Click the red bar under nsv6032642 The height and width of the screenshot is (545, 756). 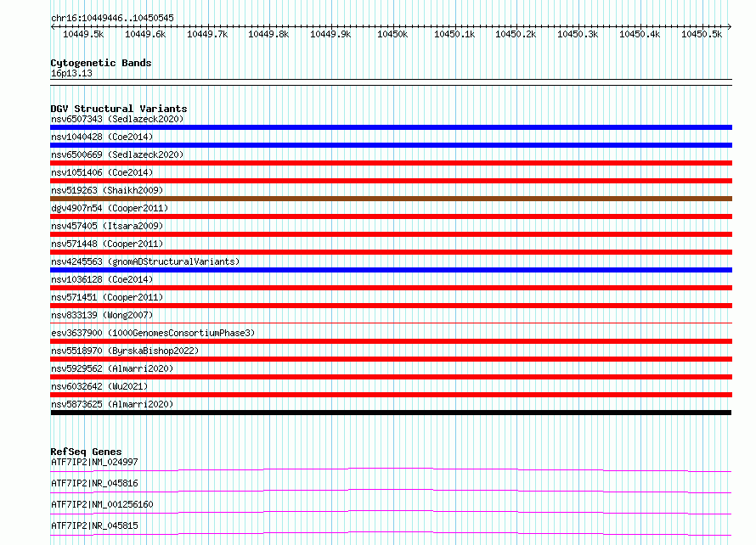(x=391, y=395)
